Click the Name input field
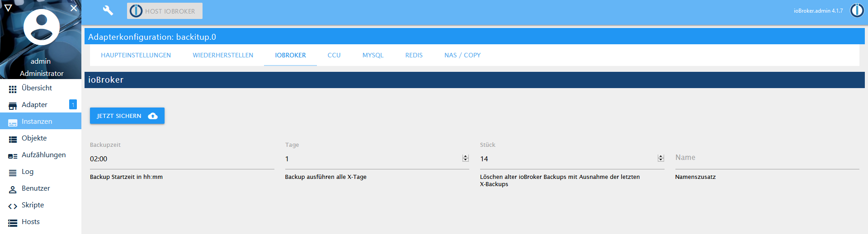 767,159
